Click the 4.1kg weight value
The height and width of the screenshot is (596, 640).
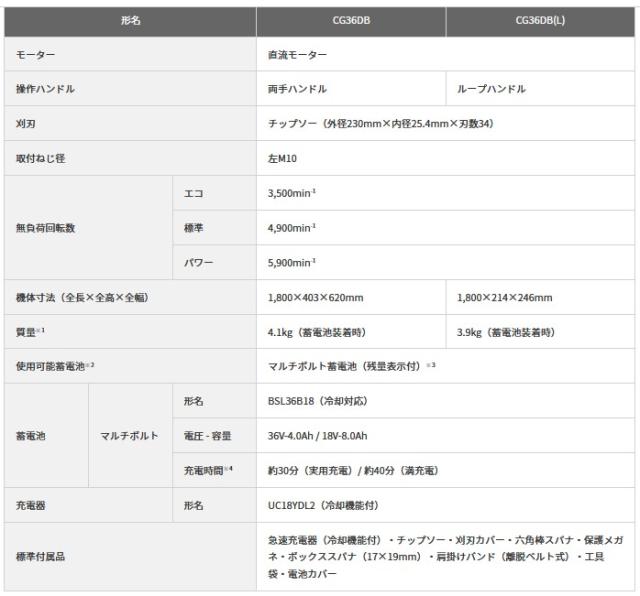click(317, 332)
